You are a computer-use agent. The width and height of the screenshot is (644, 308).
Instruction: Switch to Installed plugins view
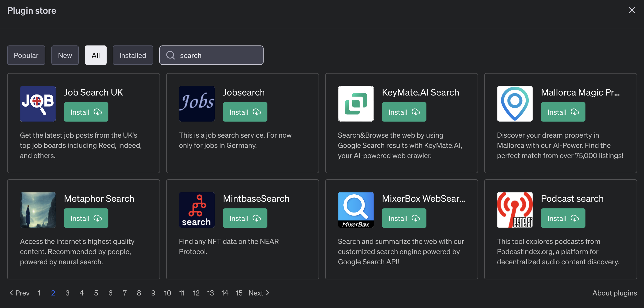coord(133,55)
